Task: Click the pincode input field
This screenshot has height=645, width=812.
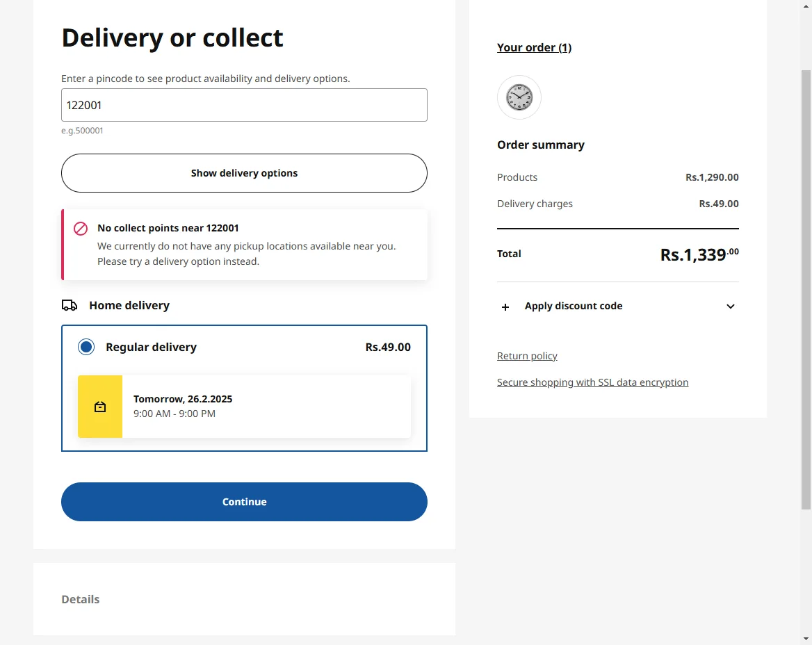Action: click(244, 105)
